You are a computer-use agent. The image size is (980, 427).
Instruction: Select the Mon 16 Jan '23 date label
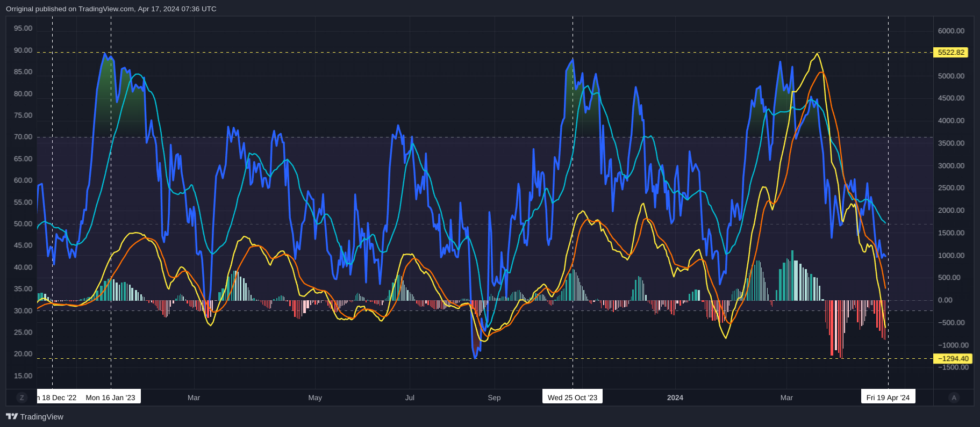(111, 397)
